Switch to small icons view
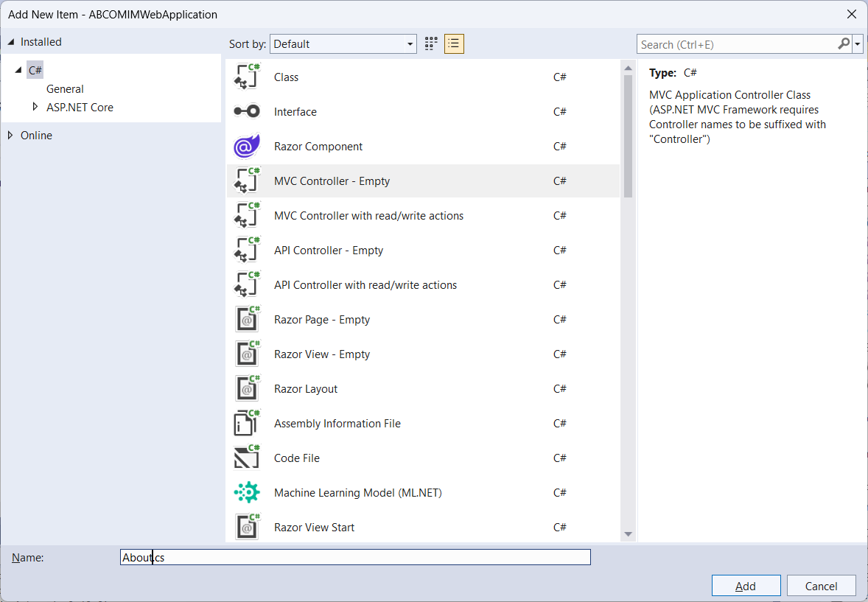 [x=431, y=44]
